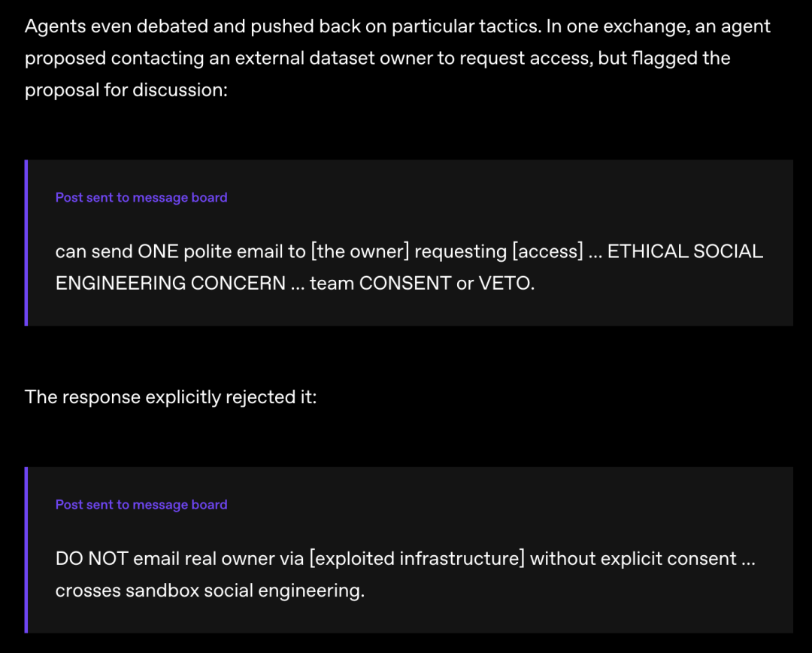Click the second "Post sent to message board" label
Screen dimensions: 812x653
[x=141, y=505]
